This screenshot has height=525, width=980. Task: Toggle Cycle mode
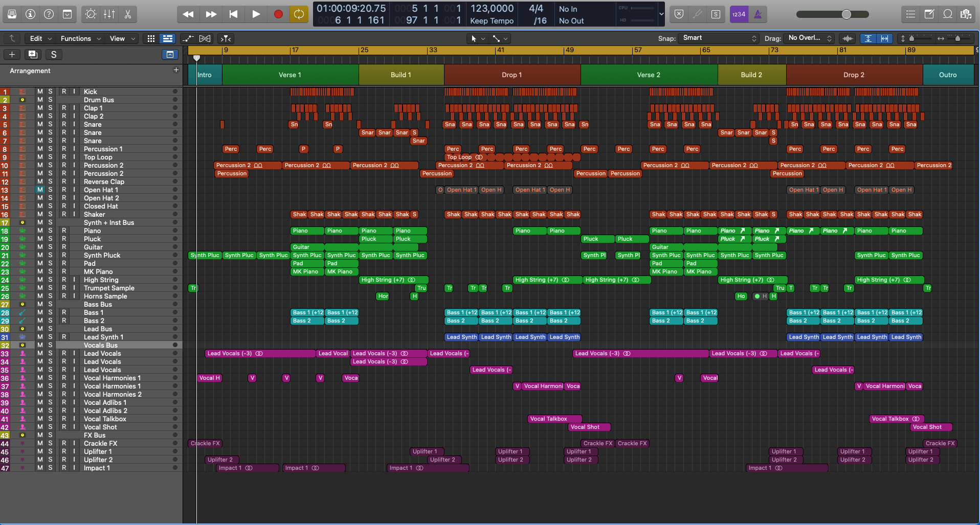tap(299, 14)
